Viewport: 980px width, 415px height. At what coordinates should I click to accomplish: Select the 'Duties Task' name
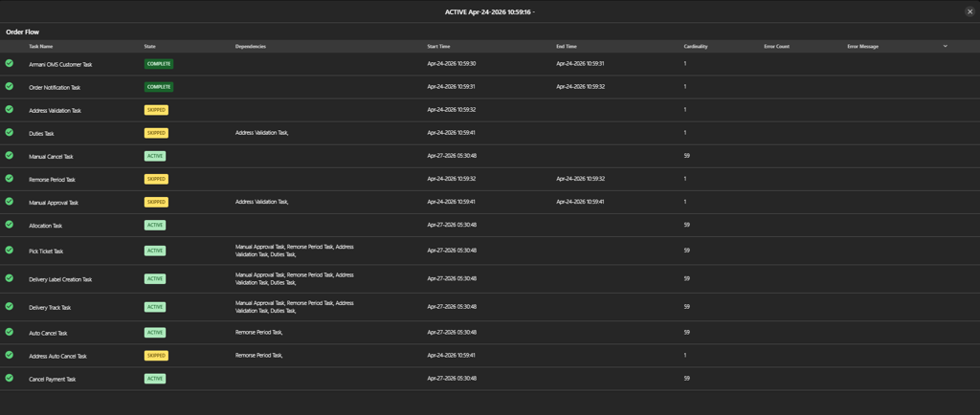point(41,134)
